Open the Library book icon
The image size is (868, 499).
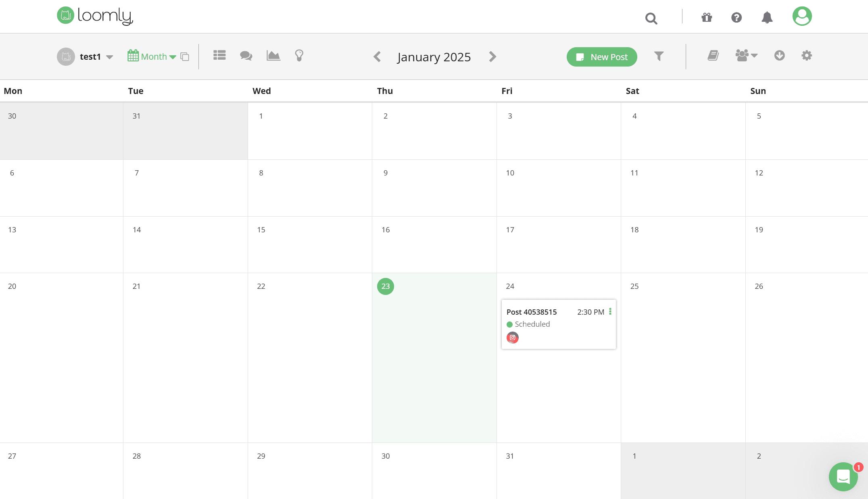[x=713, y=56]
